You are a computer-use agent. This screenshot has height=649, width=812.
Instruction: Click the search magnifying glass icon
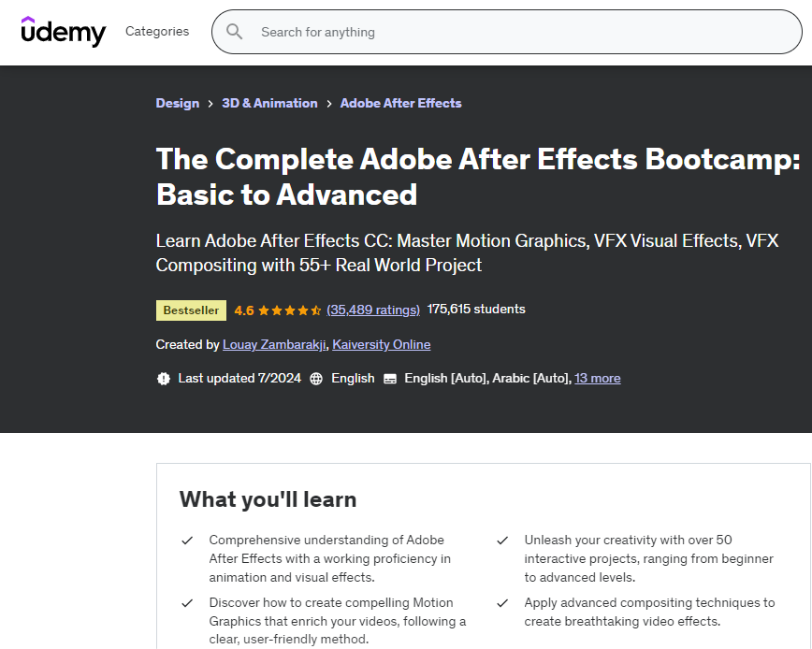(x=234, y=32)
